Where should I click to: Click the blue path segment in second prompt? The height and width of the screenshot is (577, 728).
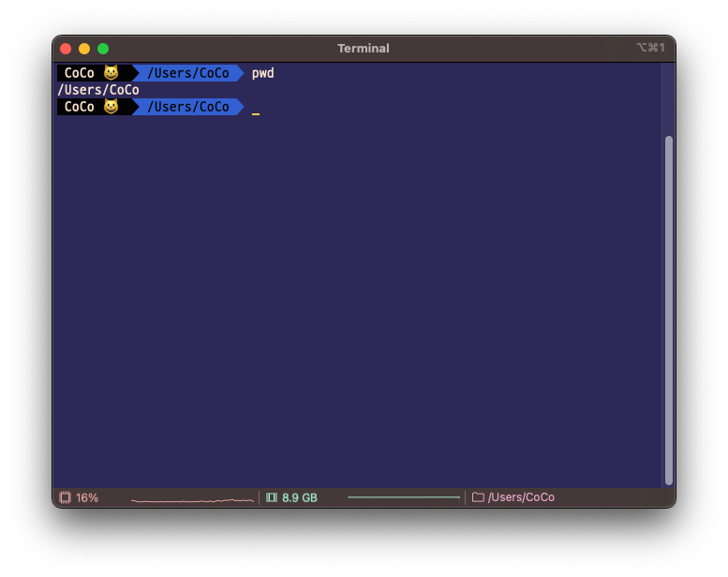tap(188, 107)
